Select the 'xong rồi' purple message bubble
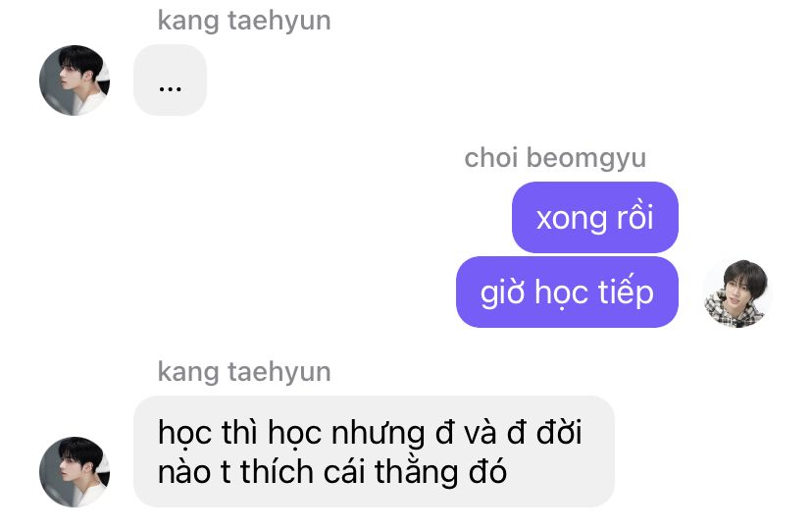This screenshot has height=532, width=812. coord(595,217)
